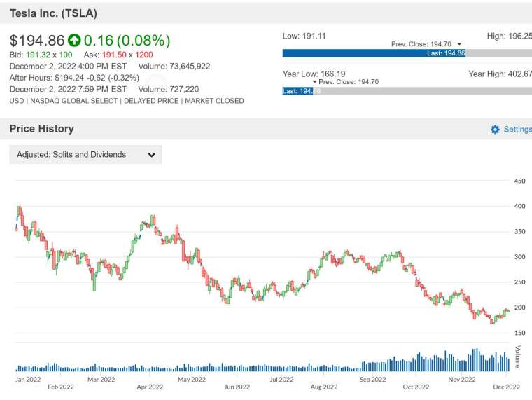Click the Mar 2022 axis label
The width and height of the screenshot is (532, 400).
(101, 380)
